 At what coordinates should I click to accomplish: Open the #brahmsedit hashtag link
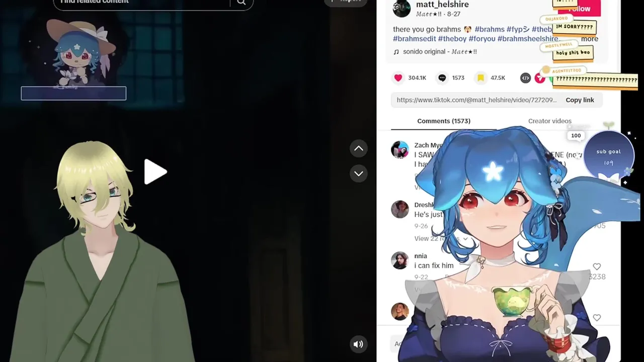(x=415, y=39)
